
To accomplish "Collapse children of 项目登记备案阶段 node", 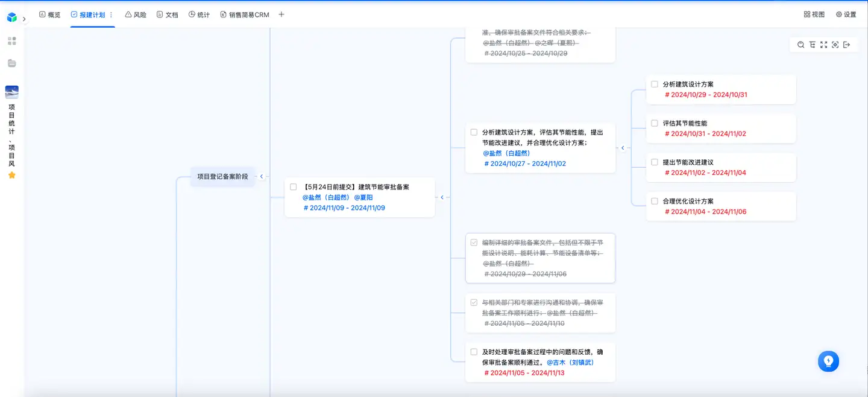I will (x=262, y=177).
